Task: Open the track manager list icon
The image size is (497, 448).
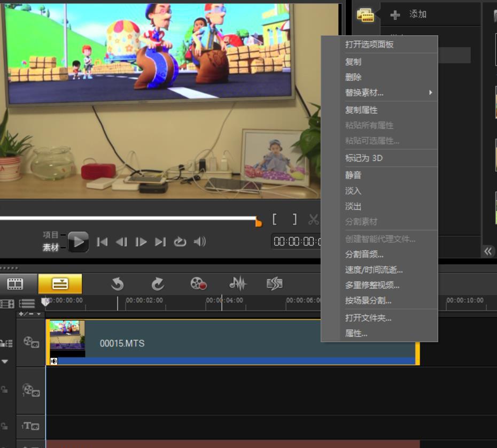Action: [x=27, y=304]
